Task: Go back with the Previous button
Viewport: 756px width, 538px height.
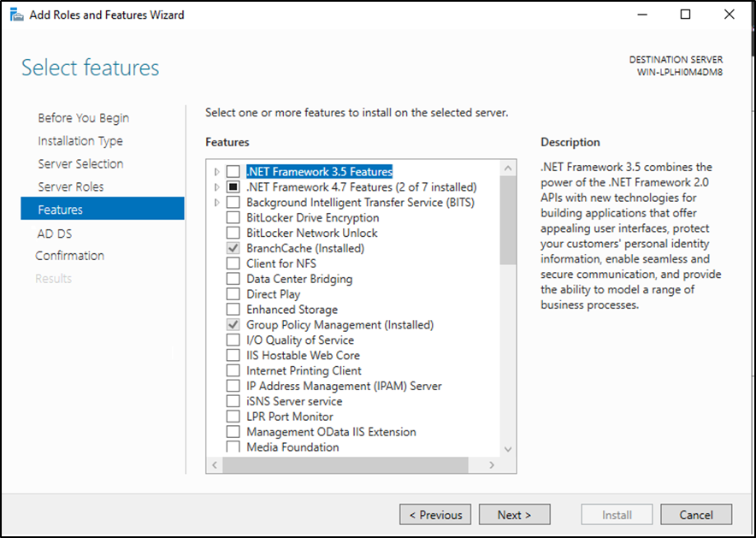Action: (x=435, y=515)
